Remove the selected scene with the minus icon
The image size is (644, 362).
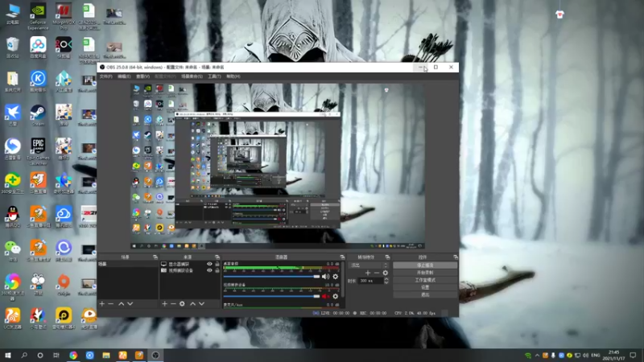[x=111, y=304]
